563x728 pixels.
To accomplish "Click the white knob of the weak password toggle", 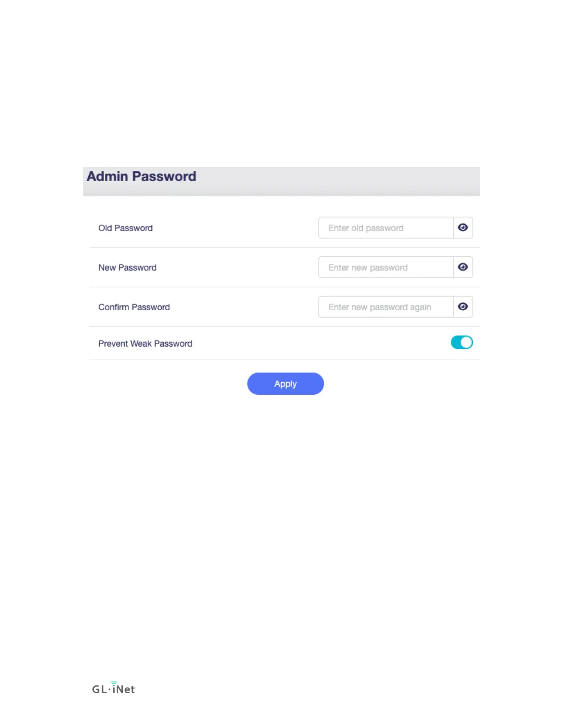I will 466,342.
